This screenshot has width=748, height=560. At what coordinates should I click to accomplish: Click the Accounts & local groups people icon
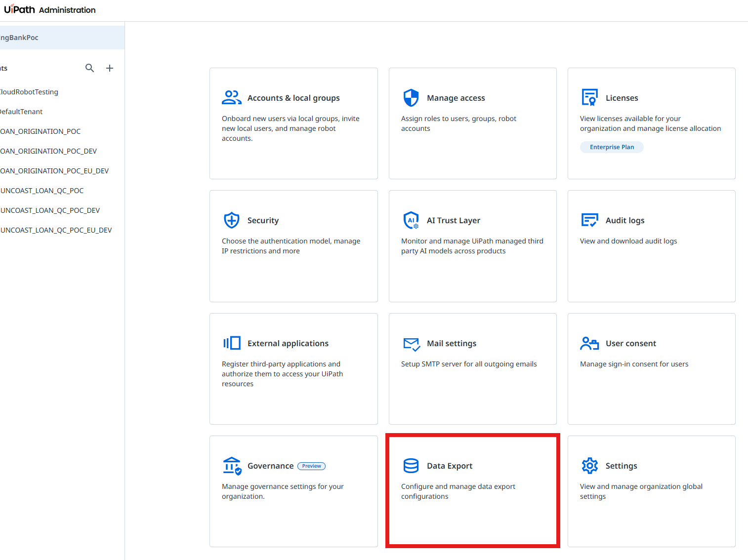232,98
